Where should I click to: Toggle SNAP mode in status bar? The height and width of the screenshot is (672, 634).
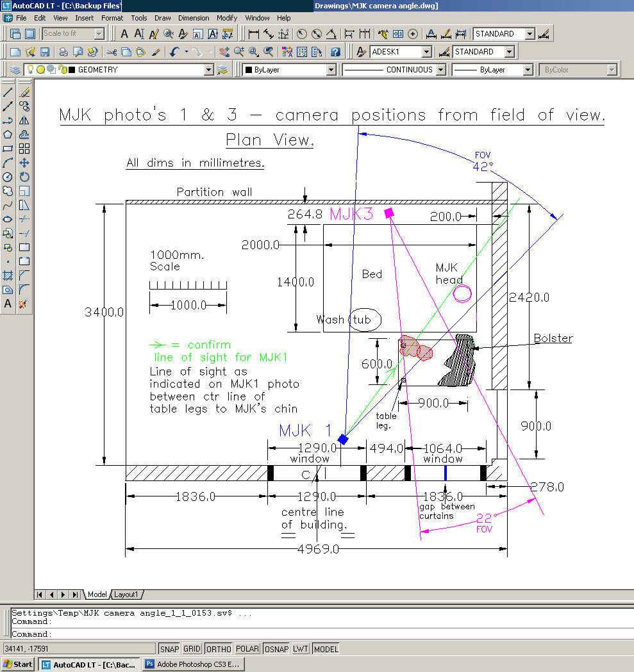click(169, 649)
